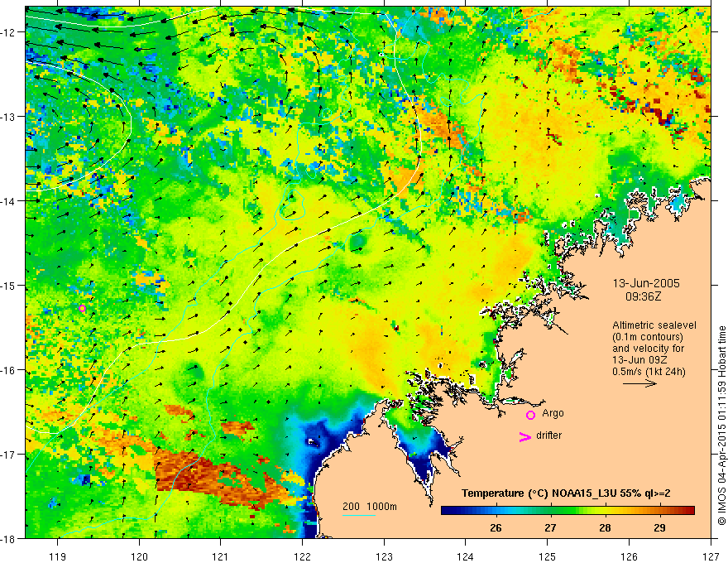The width and height of the screenshot is (728, 563).
Task: Click the IMOS copyright timestamp text
Action: click(x=721, y=426)
